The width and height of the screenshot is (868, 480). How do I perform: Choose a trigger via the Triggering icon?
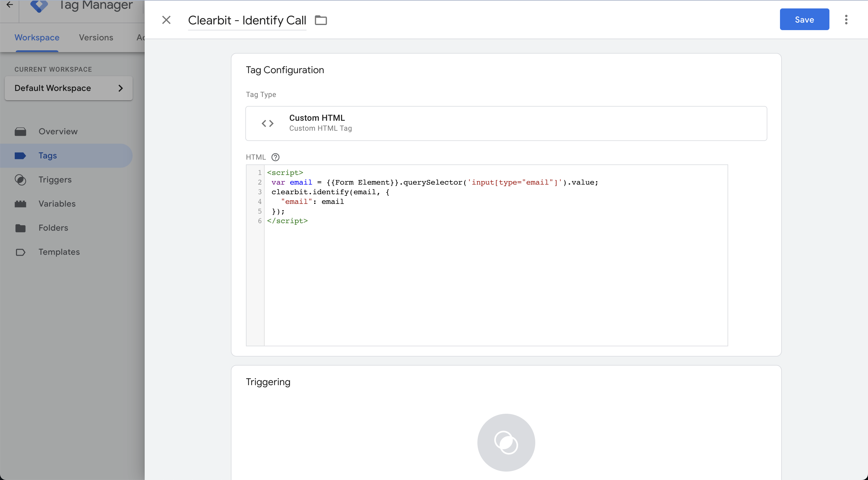click(506, 442)
